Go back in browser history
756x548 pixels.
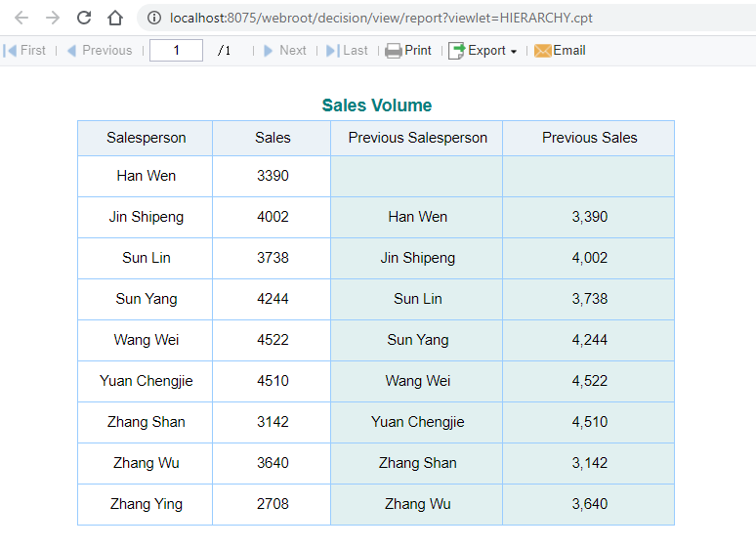coord(21,18)
